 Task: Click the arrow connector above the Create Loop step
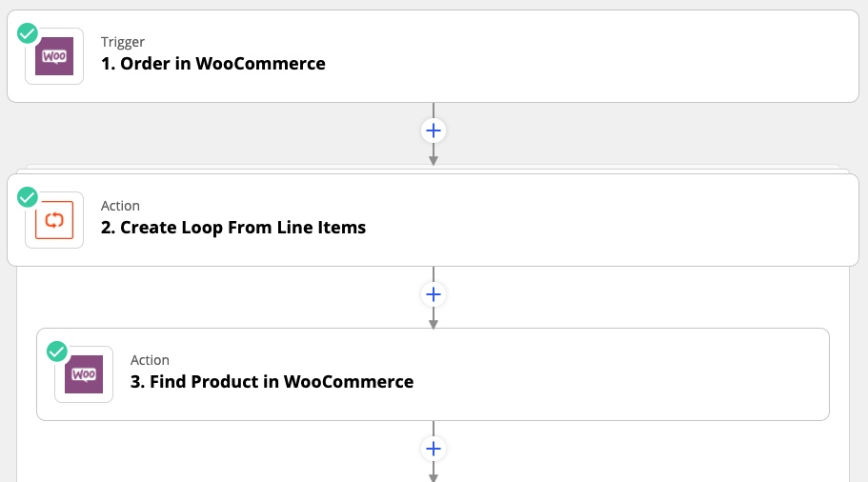tap(434, 157)
